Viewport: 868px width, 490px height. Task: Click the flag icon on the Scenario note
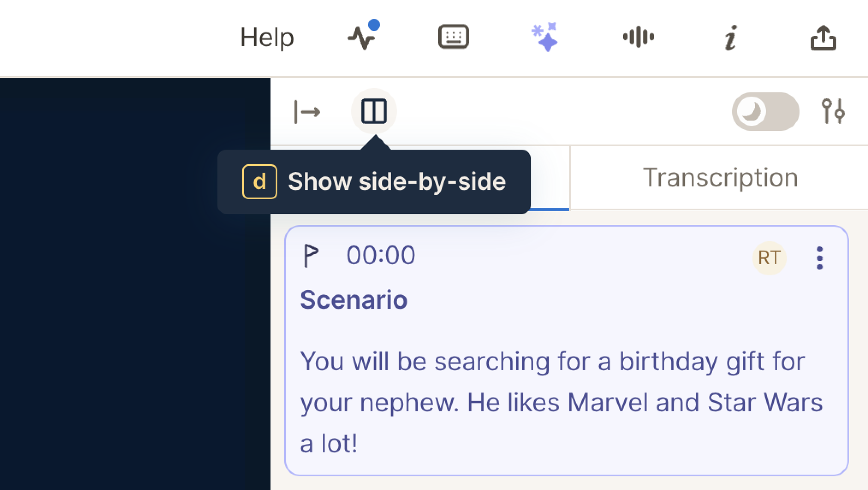click(x=311, y=256)
